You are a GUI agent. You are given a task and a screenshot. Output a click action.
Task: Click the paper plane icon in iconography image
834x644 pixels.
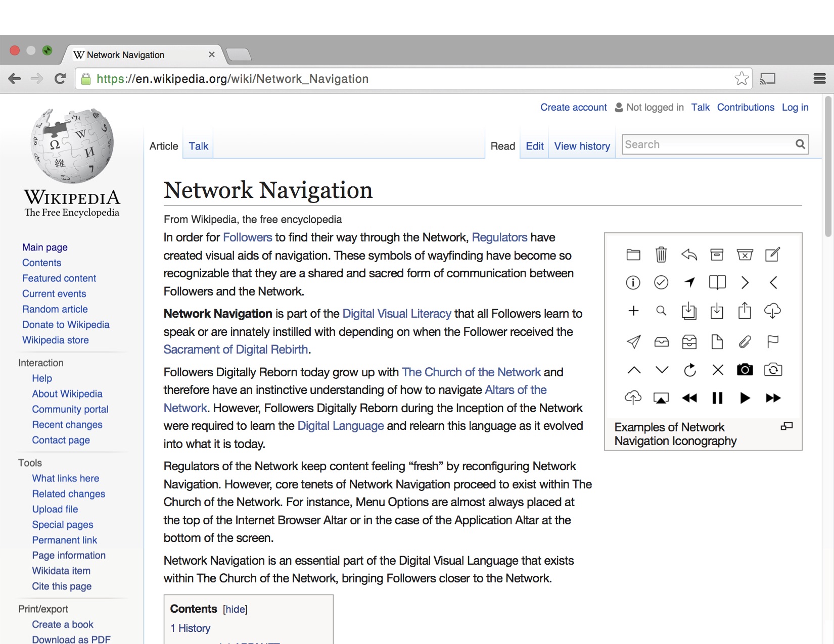(633, 342)
